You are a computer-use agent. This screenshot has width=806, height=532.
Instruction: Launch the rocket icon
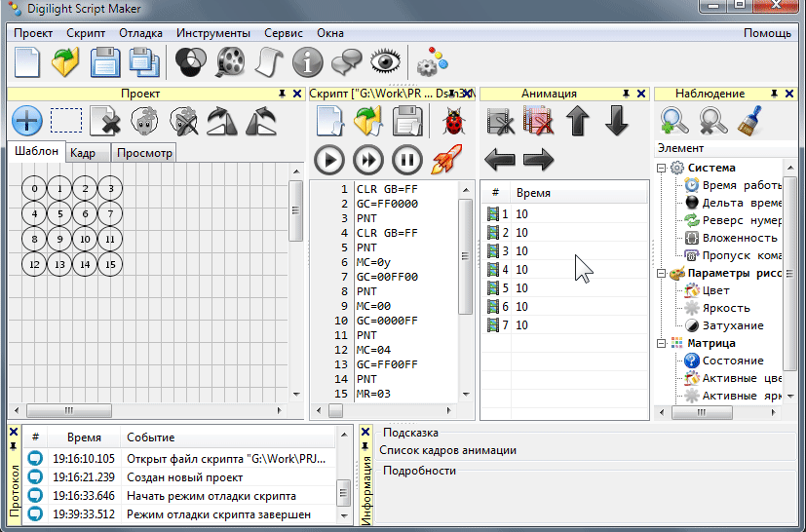446,159
